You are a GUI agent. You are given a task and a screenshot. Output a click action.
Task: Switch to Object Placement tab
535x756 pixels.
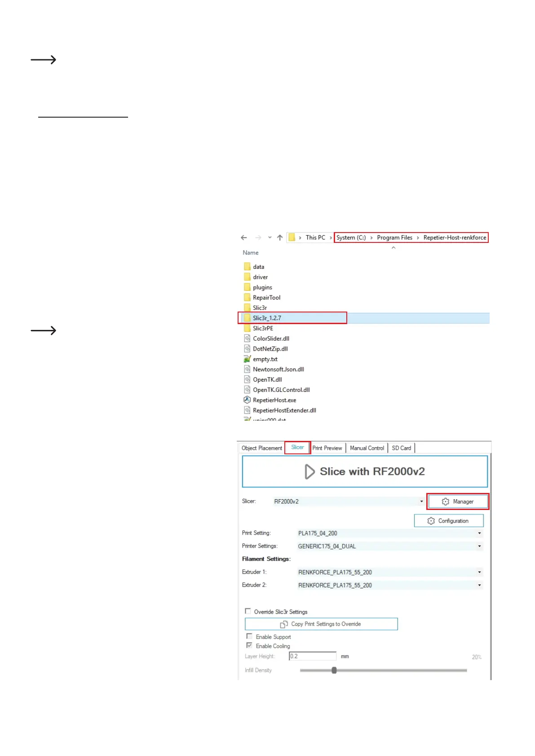pos(261,448)
